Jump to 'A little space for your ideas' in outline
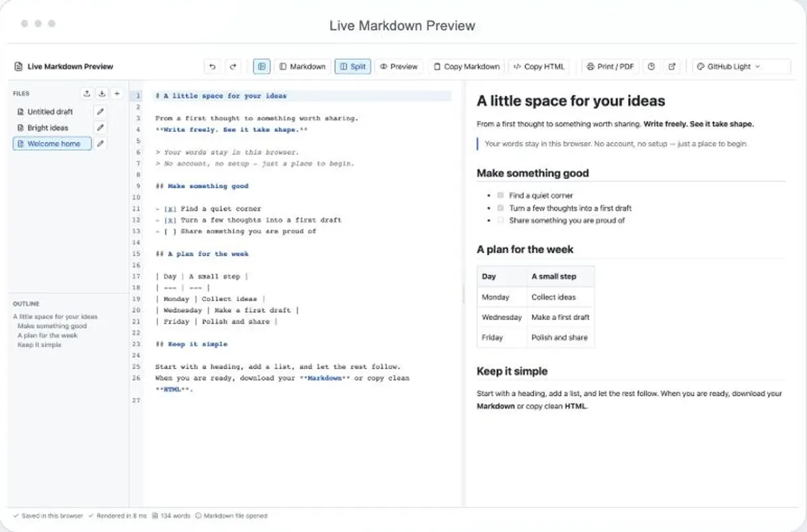The height and width of the screenshot is (532, 807). coord(55,317)
